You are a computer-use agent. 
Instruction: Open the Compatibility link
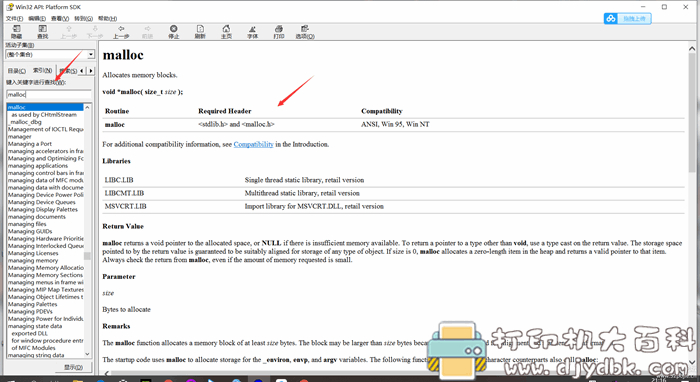[x=253, y=144]
